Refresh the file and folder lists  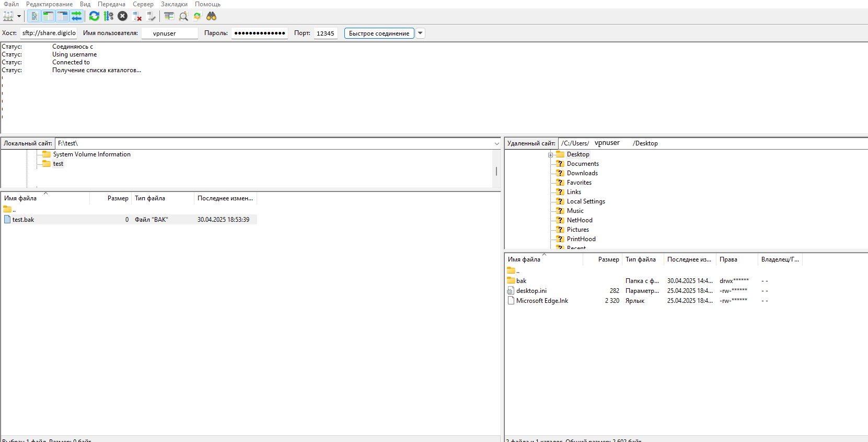point(94,16)
